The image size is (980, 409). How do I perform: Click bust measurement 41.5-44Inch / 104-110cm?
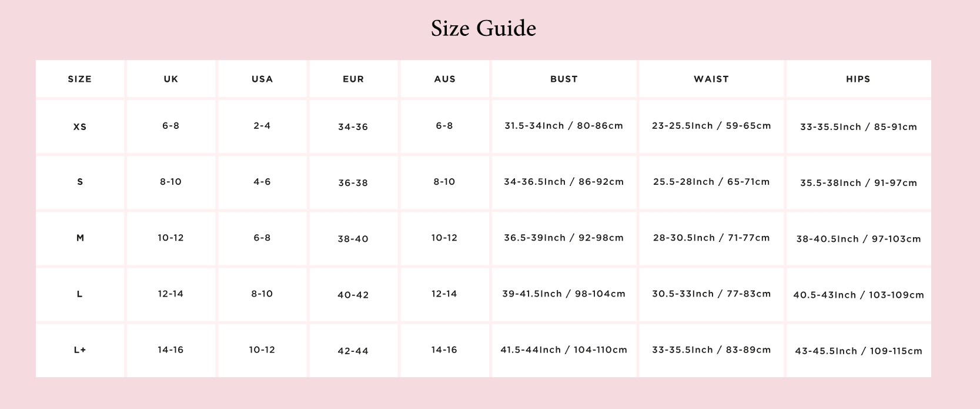click(564, 350)
